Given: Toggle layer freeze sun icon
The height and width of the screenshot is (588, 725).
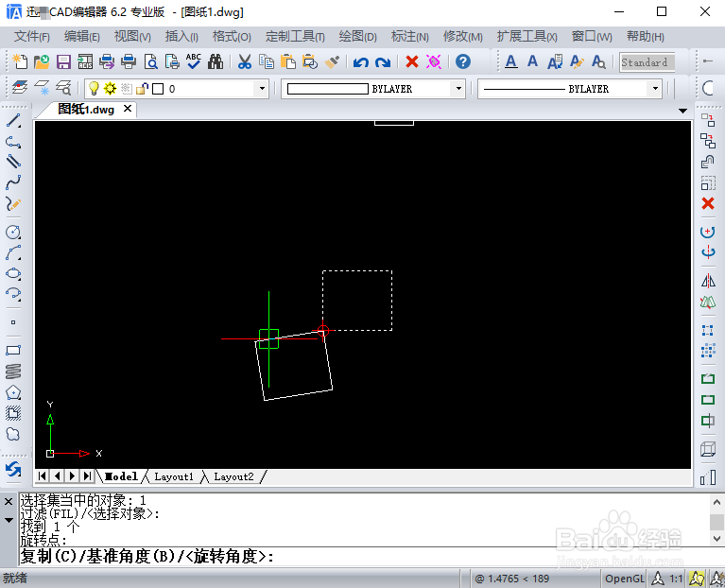Looking at the screenshot, I should [110, 88].
